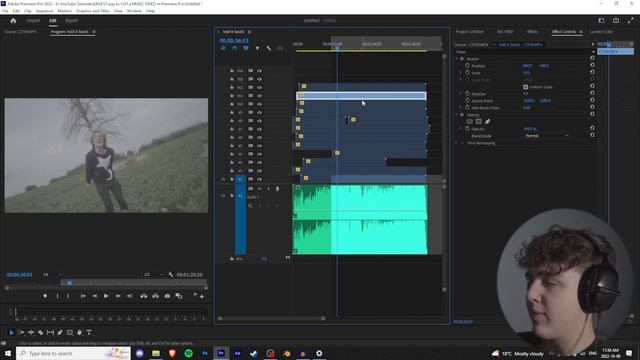Image resolution: width=640 pixels, height=360 pixels.
Task: Click the timeline horizontal zoom scrollbar
Action: 271,318
